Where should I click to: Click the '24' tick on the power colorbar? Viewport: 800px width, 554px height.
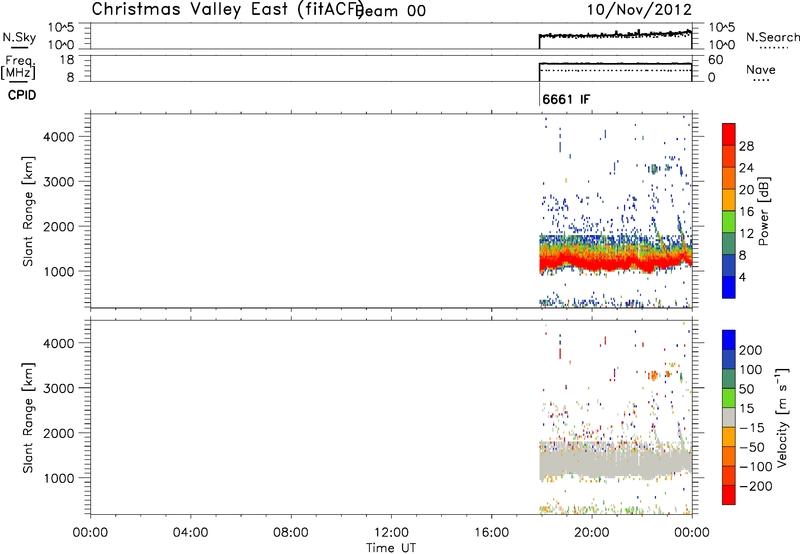[746, 168]
